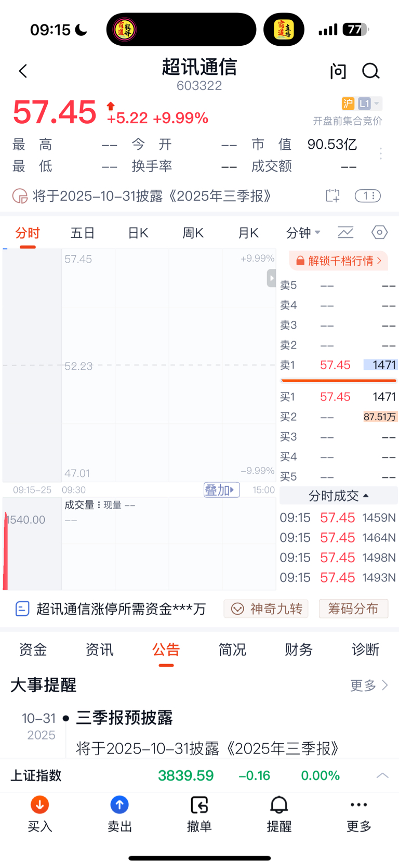Tap the trade row with 1498N
This screenshot has width=399, height=868.
click(x=338, y=558)
